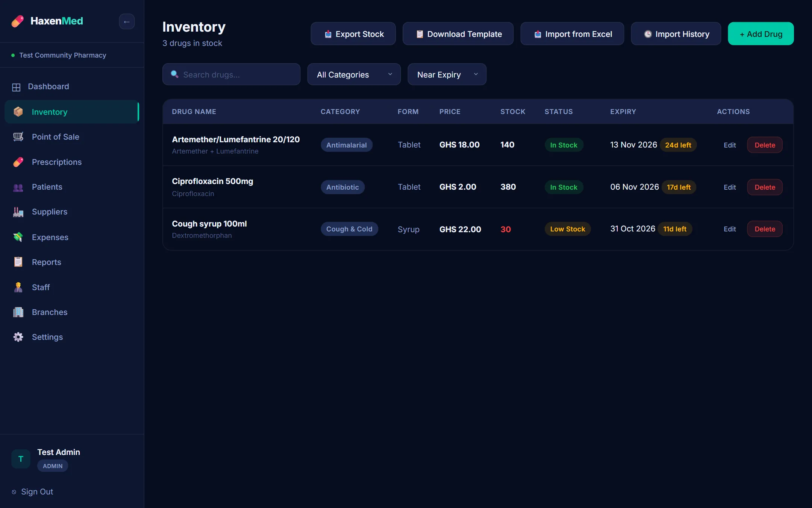812x508 pixels.
Task: Click the DRUG NAME column header
Action: tap(194, 111)
